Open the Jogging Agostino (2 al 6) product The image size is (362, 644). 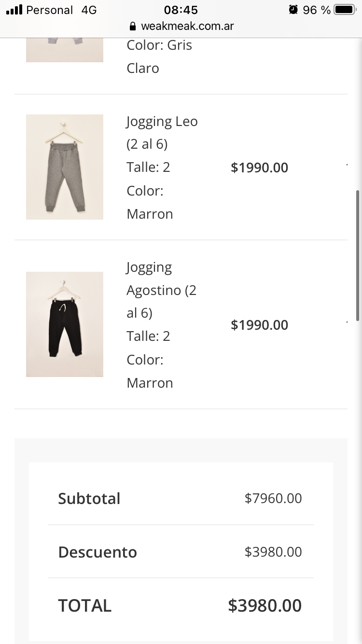[161, 290]
